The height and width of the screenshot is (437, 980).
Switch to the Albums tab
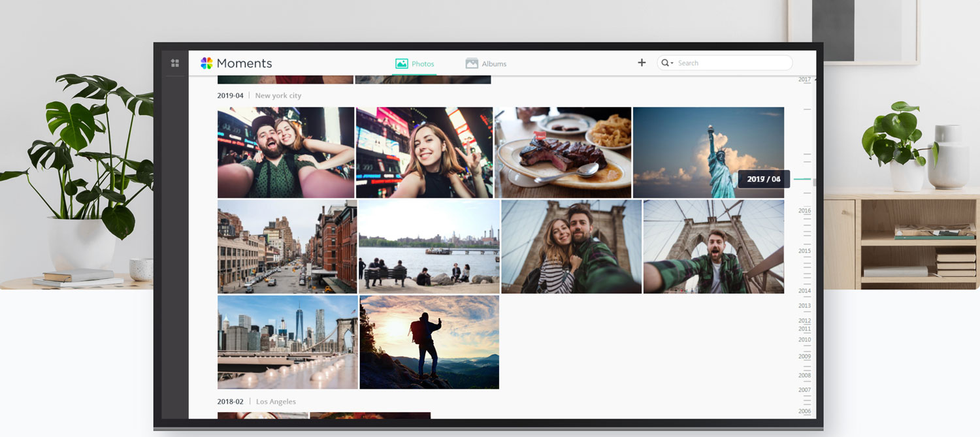pos(493,64)
